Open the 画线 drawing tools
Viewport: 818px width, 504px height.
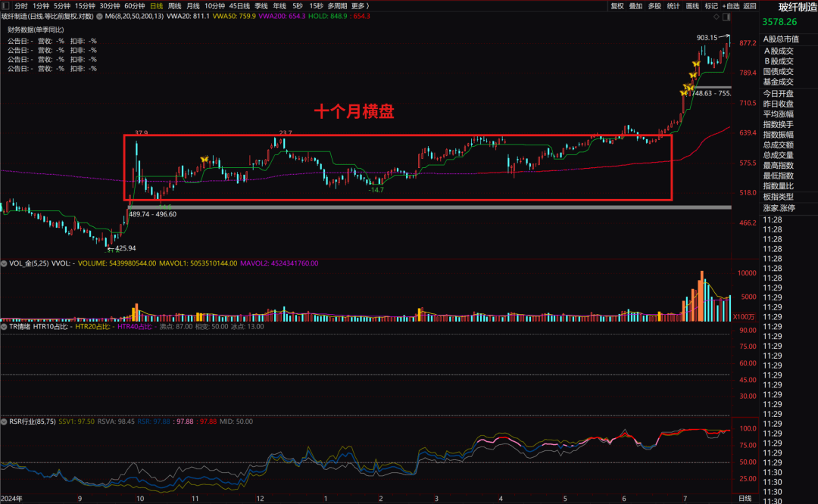tap(692, 6)
